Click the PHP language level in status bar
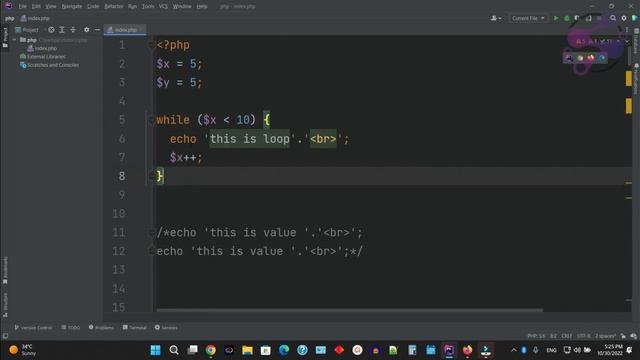The image size is (640, 360). (x=536, y=336)
